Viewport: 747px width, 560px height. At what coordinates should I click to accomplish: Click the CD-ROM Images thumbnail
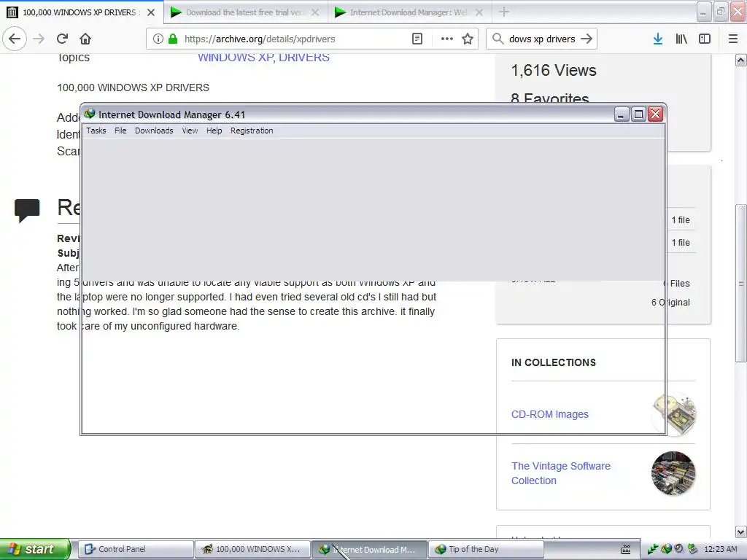coord(673,414)
